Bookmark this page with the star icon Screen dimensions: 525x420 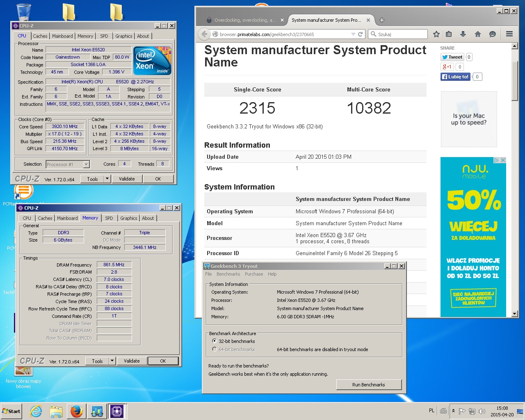[x=436, y=34]
